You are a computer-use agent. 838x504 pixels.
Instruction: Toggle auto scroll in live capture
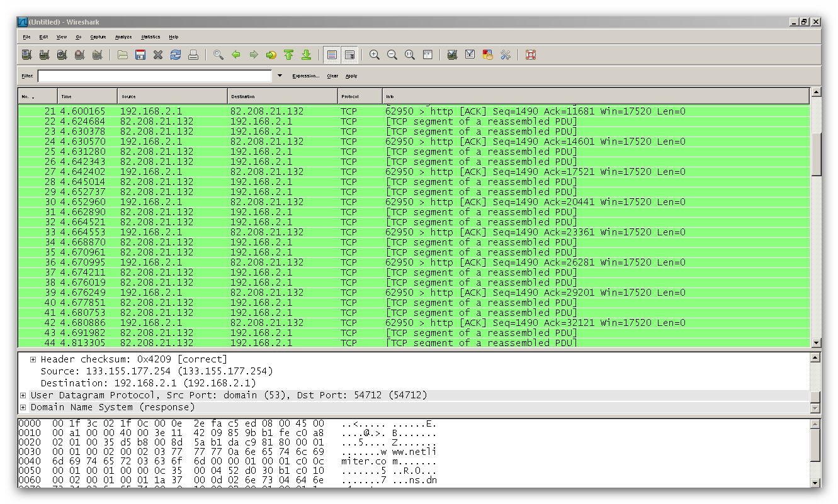click(x=350, y=55)
